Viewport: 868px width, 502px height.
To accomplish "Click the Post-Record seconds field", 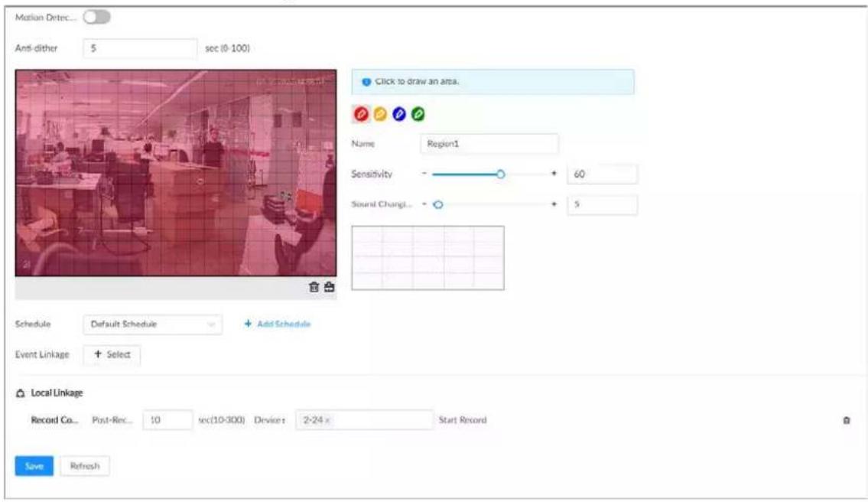I will 167,420.
